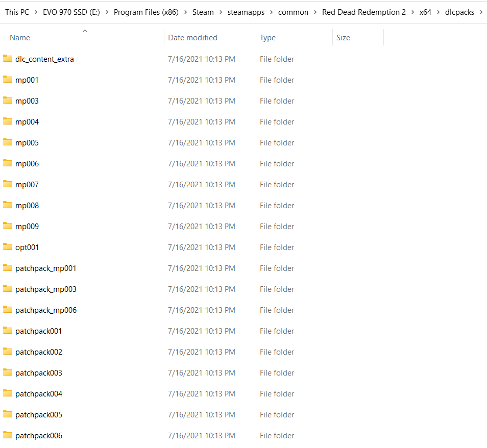Image resolution: width=487 pixels, height=448 pixels.
Task: Select the mp004 folder name
Action: coord(27,122)
